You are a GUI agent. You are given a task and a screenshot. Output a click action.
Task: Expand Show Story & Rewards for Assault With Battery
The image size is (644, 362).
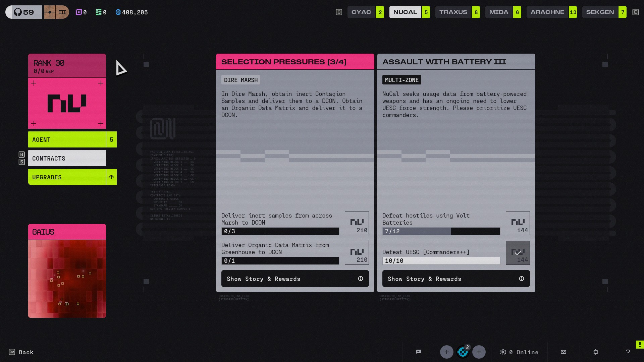(456, 279)
